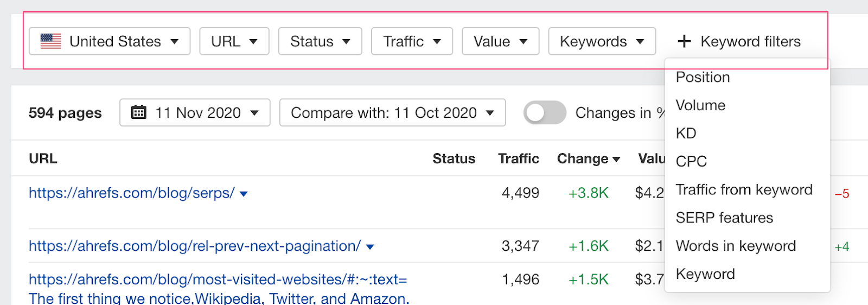Open the ahrefs.com/blog/serps/ link
The height and width of the screenshot is (305, 868).
point(131,193)
